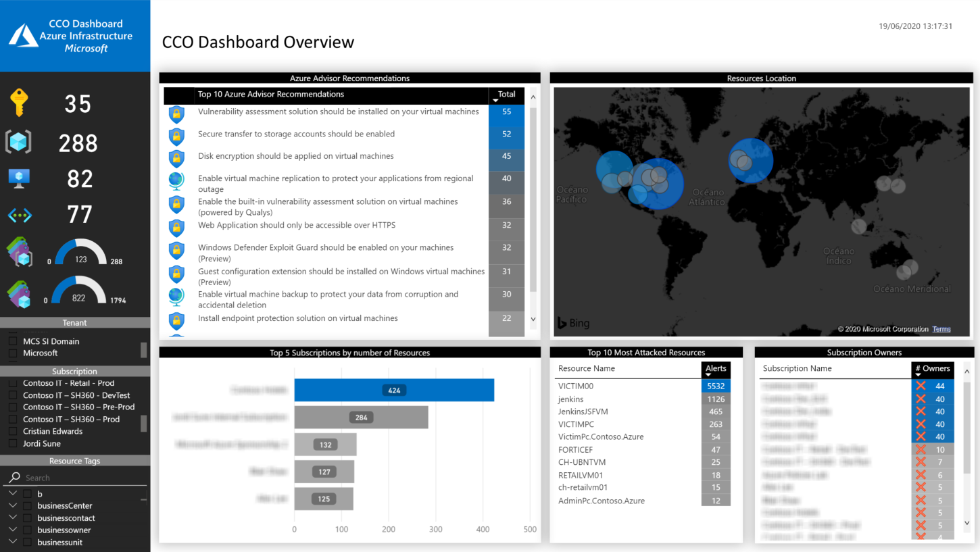This screenshot has height=552, width=980.
Task: Expand the businessunit tag chevron
Action: coord(13,542)
